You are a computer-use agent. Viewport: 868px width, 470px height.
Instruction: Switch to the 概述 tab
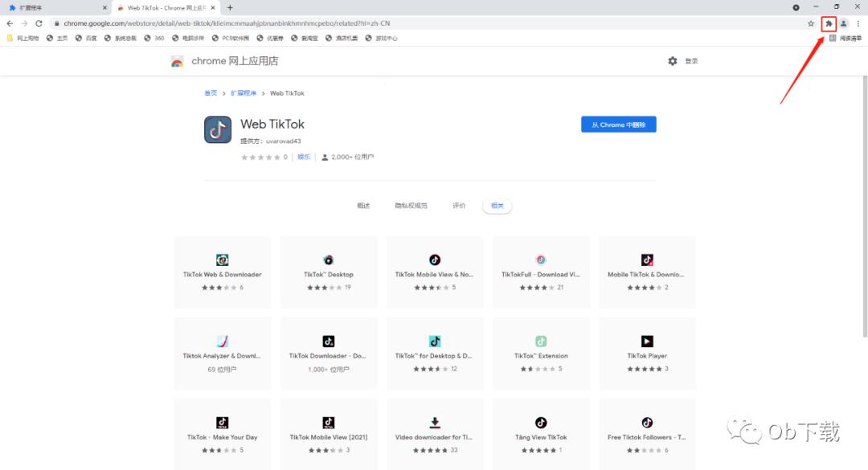[x=363, y=205]
